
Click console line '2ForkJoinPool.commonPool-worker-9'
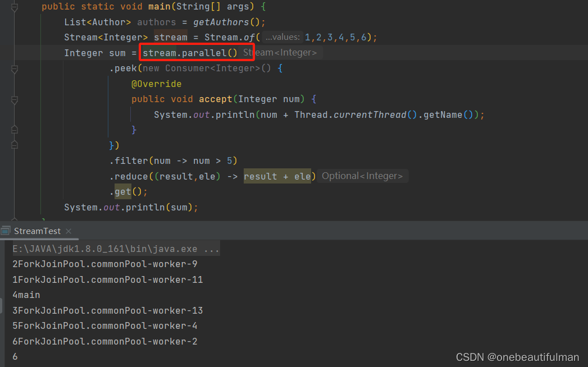coord(105,264)
